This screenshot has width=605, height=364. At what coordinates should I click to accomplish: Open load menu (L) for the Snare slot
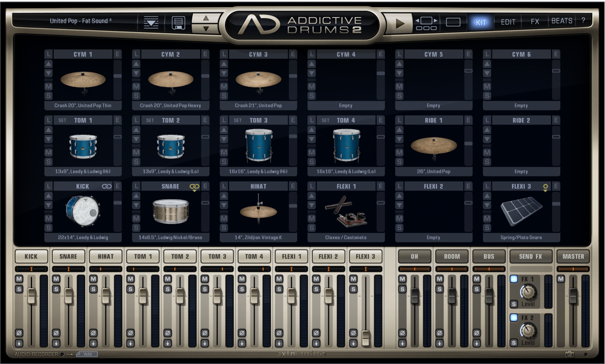click(x=136, y=186)
